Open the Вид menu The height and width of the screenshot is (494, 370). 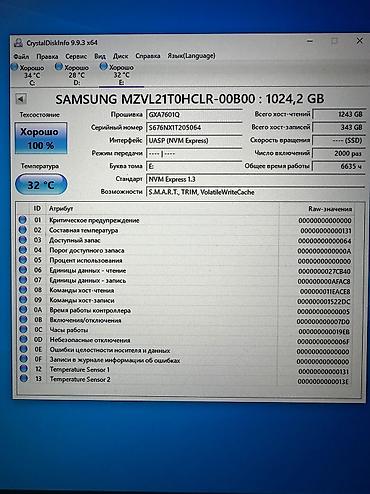(x=100, y=56)
